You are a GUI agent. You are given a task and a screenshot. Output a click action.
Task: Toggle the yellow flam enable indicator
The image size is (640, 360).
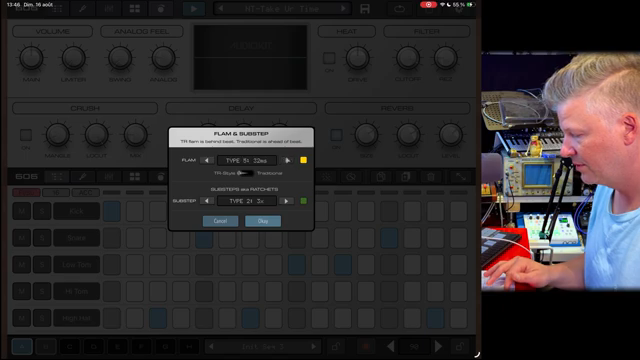tap(303, 160)
